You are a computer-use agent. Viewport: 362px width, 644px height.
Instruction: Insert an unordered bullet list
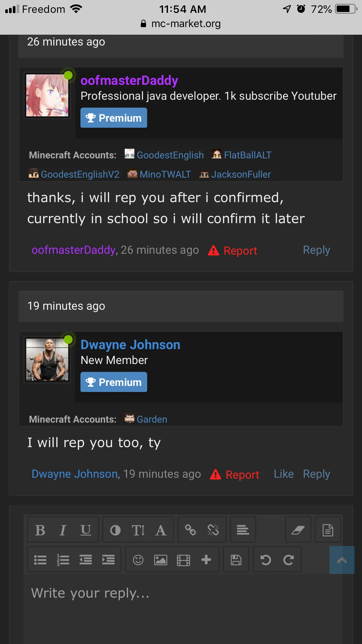[40, 560]
